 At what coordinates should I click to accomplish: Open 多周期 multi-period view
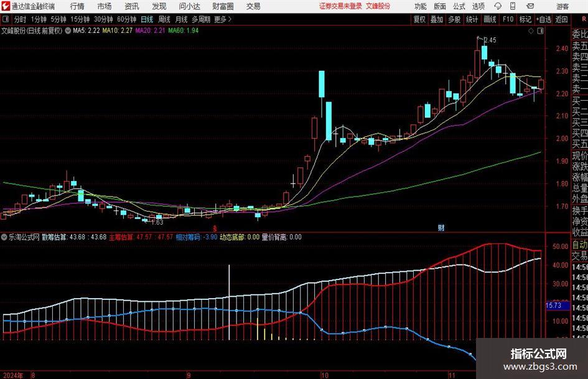(x=201, y=19)
